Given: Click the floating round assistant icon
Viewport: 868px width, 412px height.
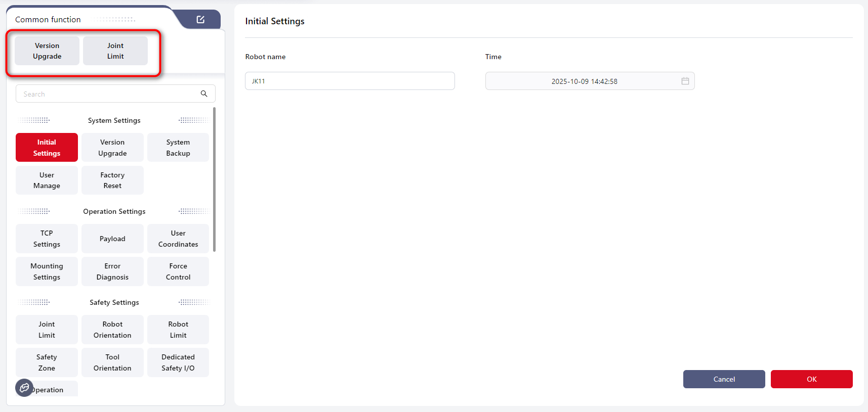Looking at the screenshot, I should click(24, 388).
